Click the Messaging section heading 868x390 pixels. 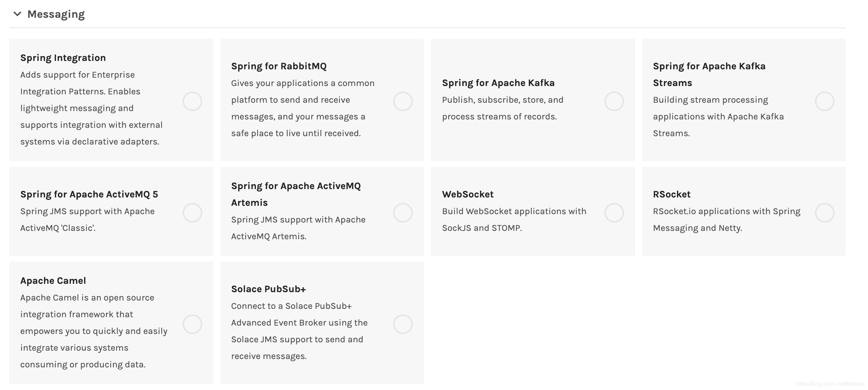point(56,14)
